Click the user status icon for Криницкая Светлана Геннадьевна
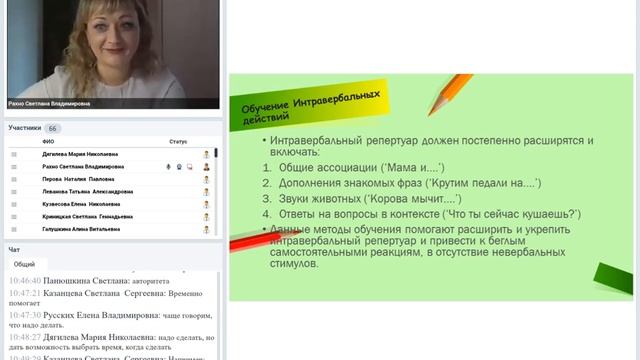640x360 pixels. 207,217
